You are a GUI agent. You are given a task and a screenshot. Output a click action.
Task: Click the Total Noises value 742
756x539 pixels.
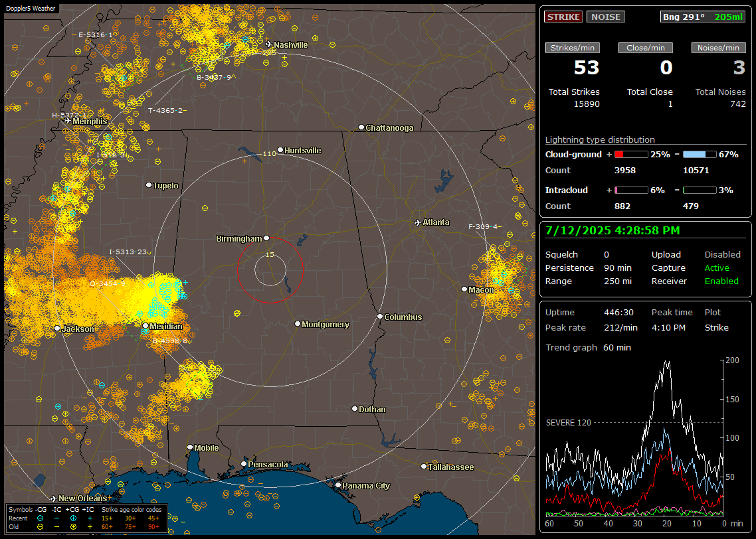737,104
